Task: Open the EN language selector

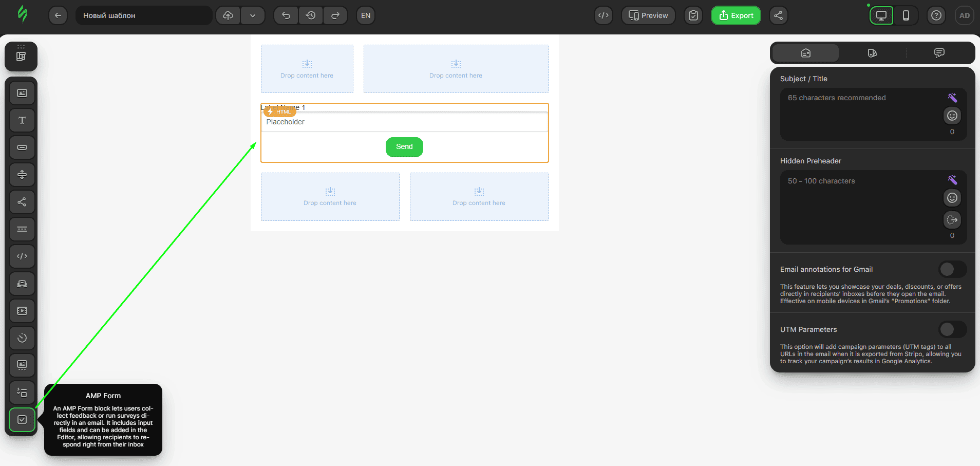Action: point(365,15)
